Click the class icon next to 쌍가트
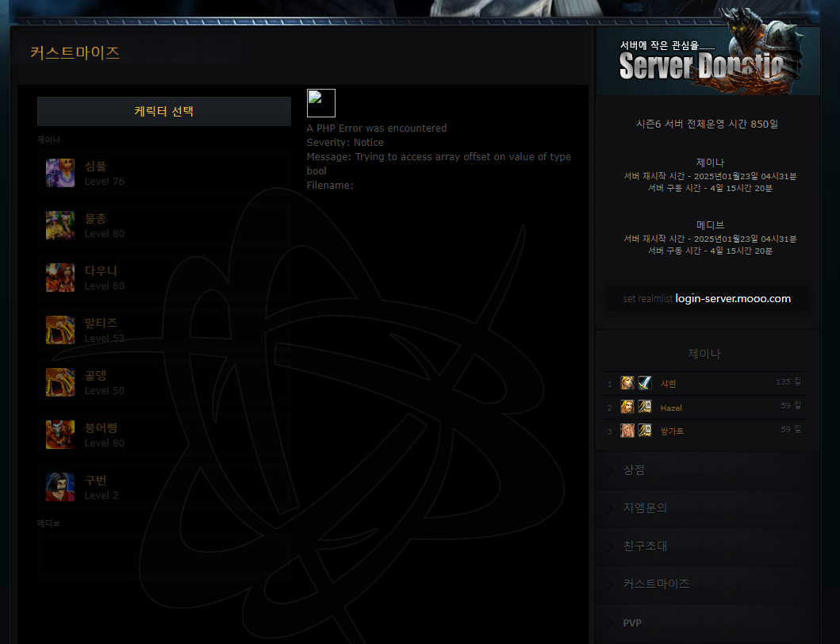The height and width of the screenshot is (644, 840). (x=645, y=430)
